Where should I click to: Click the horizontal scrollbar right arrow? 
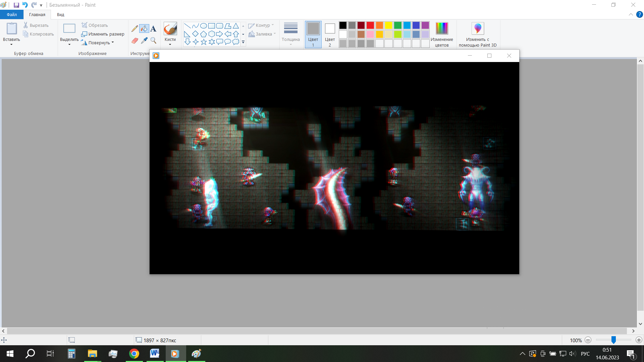point(633,331)
